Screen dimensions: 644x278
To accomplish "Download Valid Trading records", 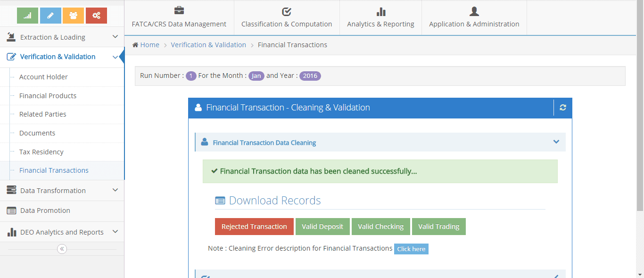I will coord(438,227).
